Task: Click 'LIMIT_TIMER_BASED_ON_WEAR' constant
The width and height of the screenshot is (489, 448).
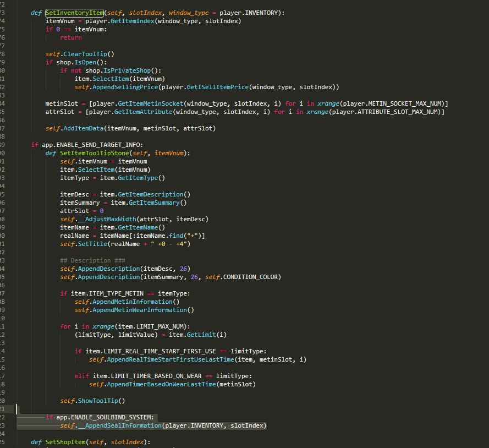Action: [x=156, y=376]
